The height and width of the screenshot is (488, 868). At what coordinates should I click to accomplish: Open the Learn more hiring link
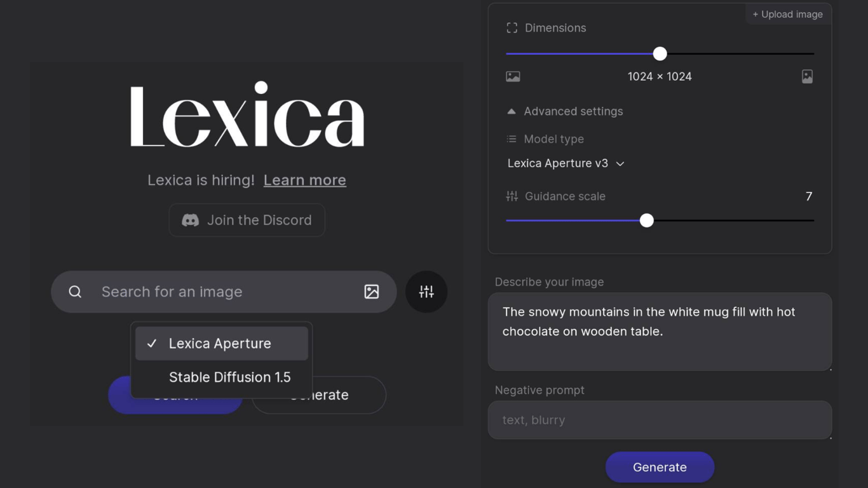pos(305,180)
